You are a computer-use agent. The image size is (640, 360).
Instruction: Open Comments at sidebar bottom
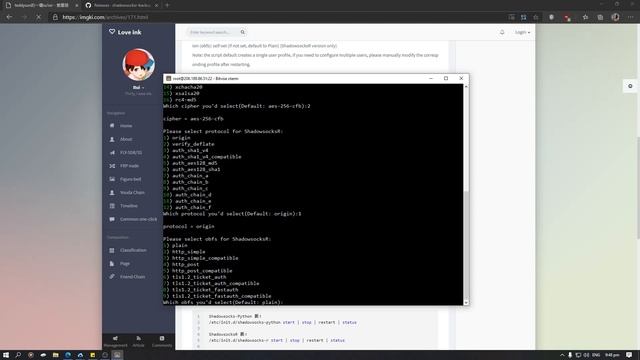click(162, 342)
